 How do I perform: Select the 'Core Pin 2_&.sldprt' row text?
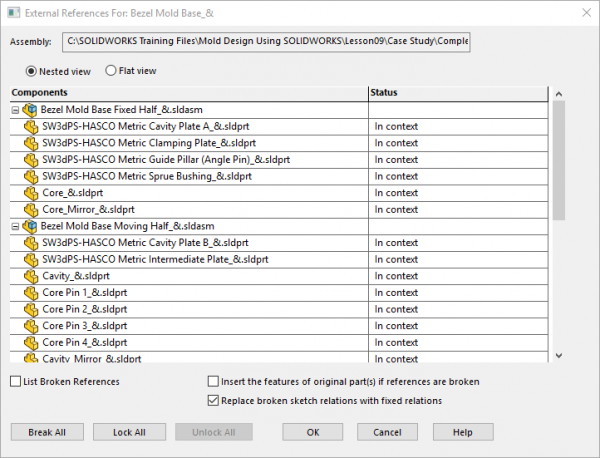(x=85, y=309)
